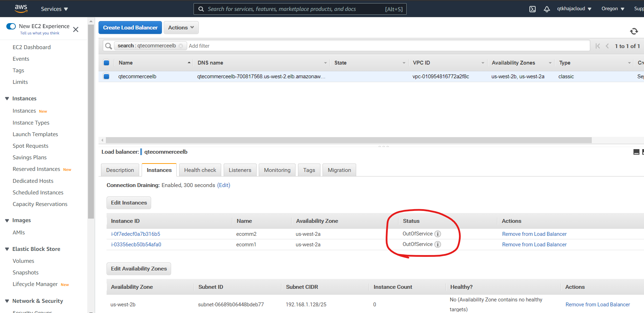Open the AWS home logo
644x313 pixels.
coord(21,9)
